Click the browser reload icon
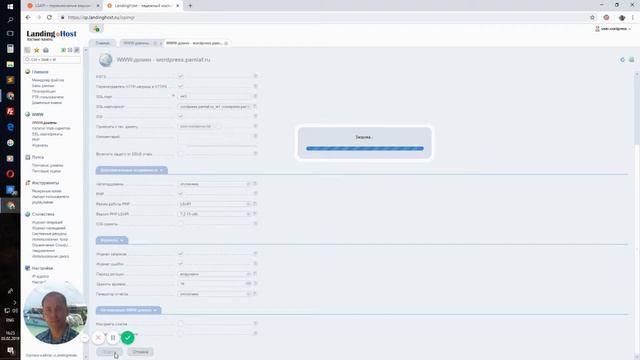 click(x=49, y=17)
